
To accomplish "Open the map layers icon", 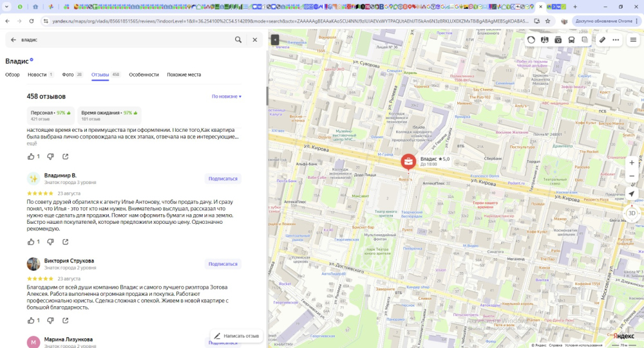I will pos(585,40).
